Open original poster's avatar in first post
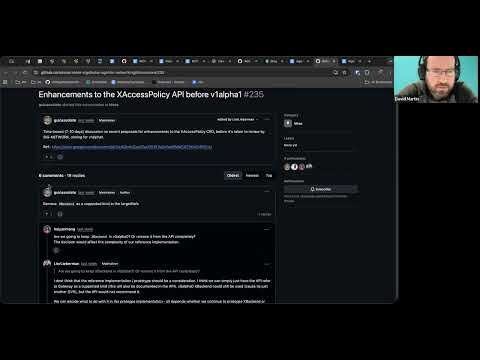480x360 pixels. coord(47,120)
